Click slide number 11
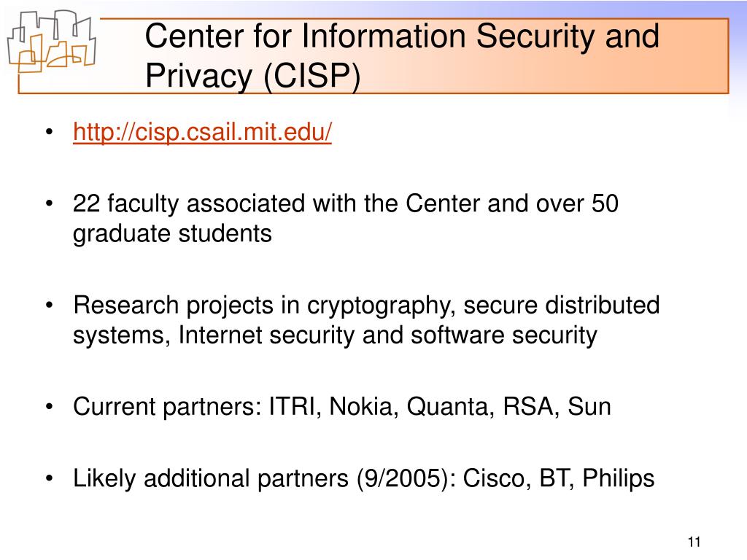Viewport: 747px width, 560px height. (x=694, y=542)
